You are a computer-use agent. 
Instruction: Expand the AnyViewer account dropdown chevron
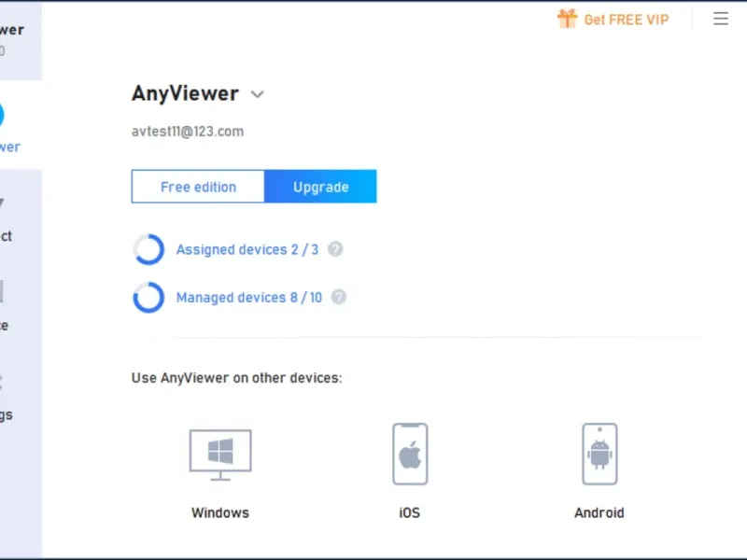[258, 94]
